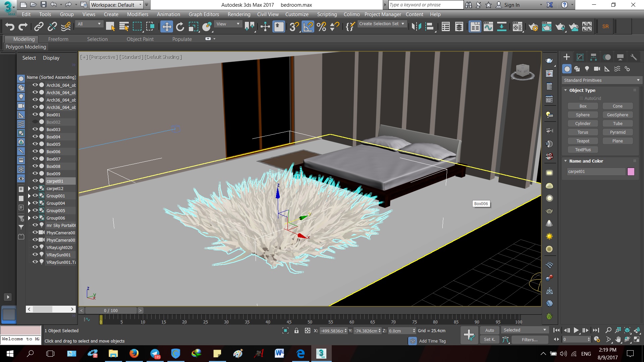Activate the Select and Rotate tool
The image size is (644, 362).
[x=180, y=26]
